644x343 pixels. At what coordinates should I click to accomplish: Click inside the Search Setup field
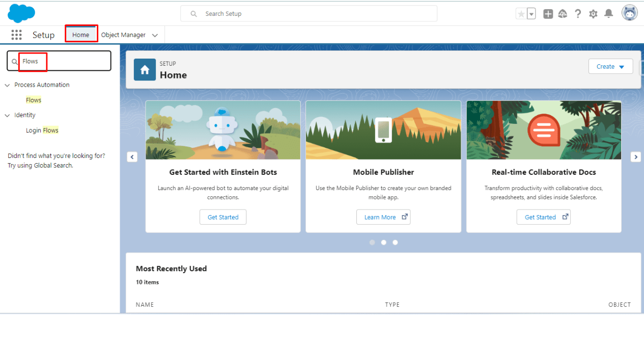point(309,14)
